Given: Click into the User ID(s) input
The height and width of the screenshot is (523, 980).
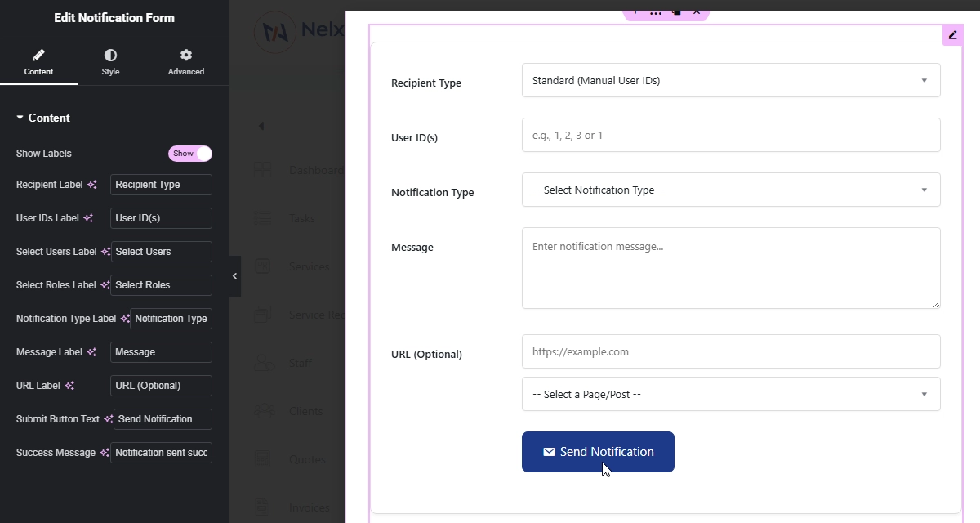Looking at the screenshot, I should pyautogui.click(x=731, y=135).
